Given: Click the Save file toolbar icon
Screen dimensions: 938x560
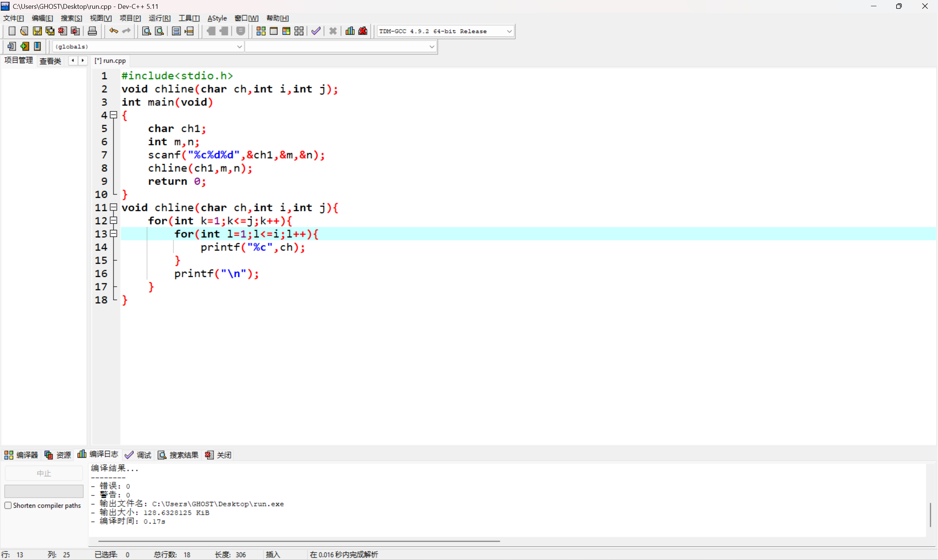Looking at the screenshot, I should coord(37,31).
